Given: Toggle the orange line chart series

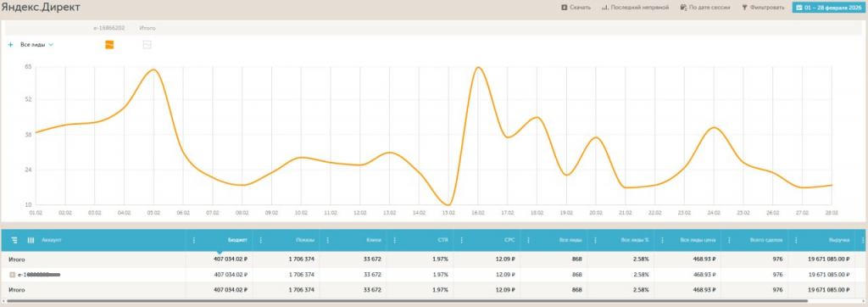Looking at the screenshot, I should tap(109, 45).
